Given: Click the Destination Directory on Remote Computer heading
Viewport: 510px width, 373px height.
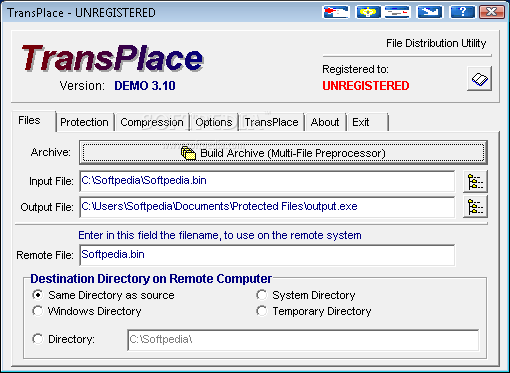Looking at the screenshot, I should click(x=151, y=279).
